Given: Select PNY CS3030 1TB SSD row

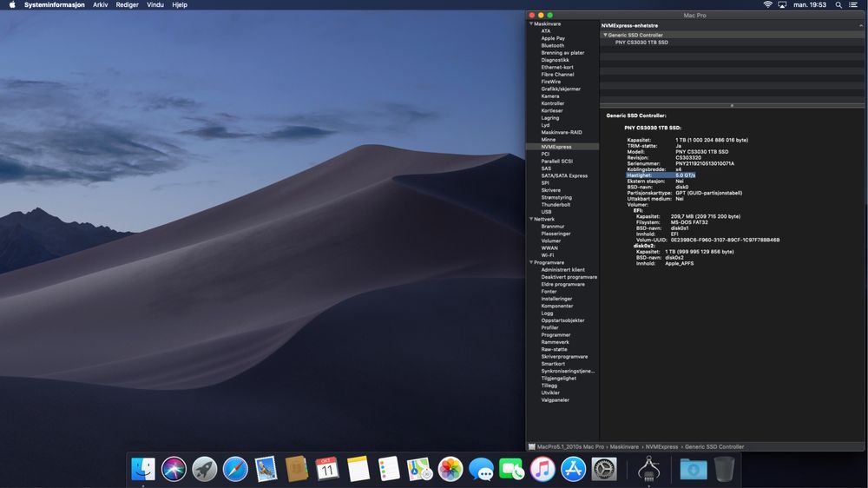Looking at the screenshot, I should point(732,42).
